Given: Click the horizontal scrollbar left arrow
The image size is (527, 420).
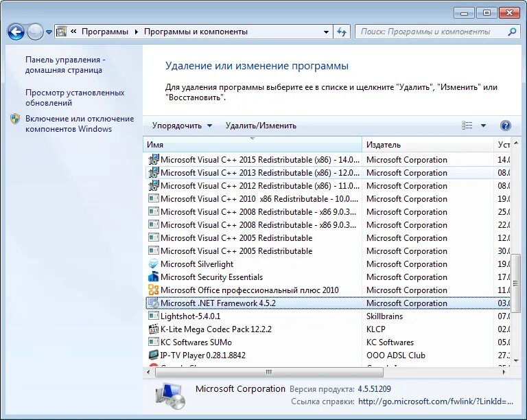Looking at the screenshot, I should (148, 372).
